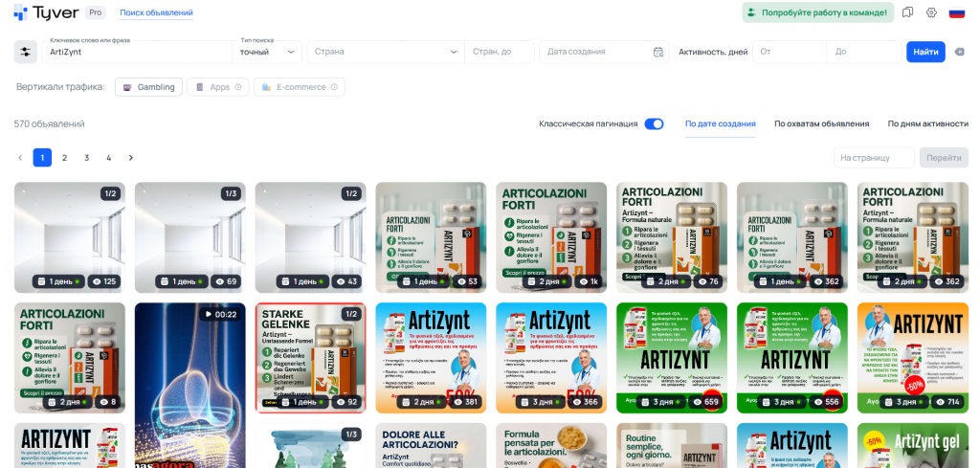Click the activity days До field
The height and width of the screenshot is (468, 980).
[x=864, y=52]
